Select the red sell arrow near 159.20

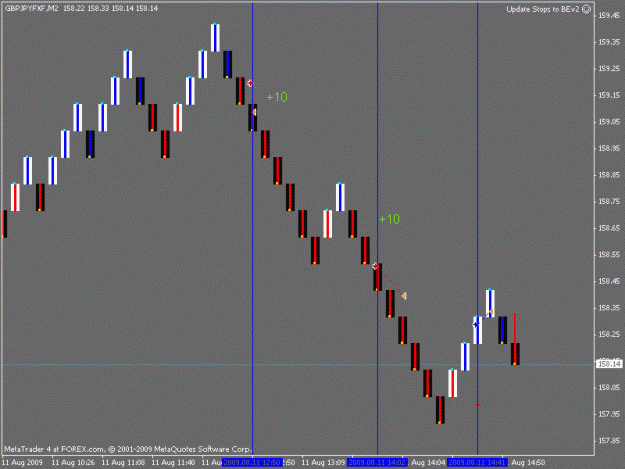pyautogui.click(x=250, y=83)
